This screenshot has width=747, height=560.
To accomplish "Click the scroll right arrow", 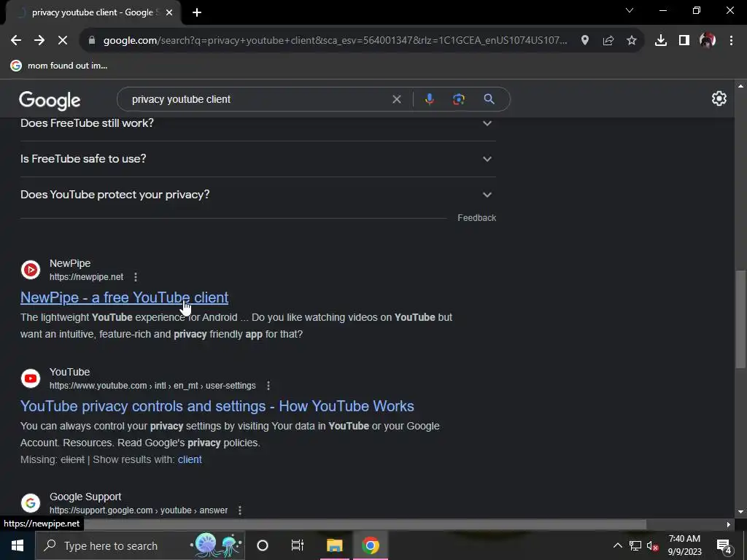I will pyautogui.click(x=729, y=525).
